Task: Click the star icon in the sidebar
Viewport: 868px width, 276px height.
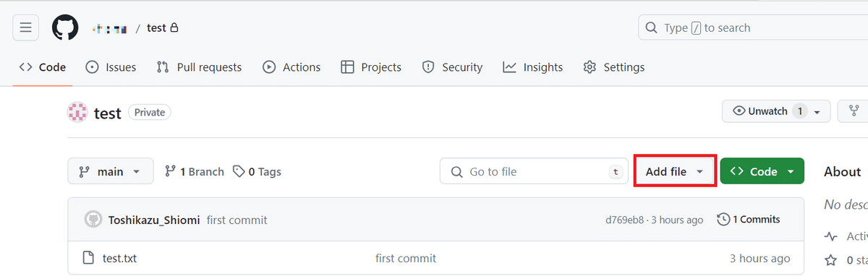Action: tap(831, 259)
